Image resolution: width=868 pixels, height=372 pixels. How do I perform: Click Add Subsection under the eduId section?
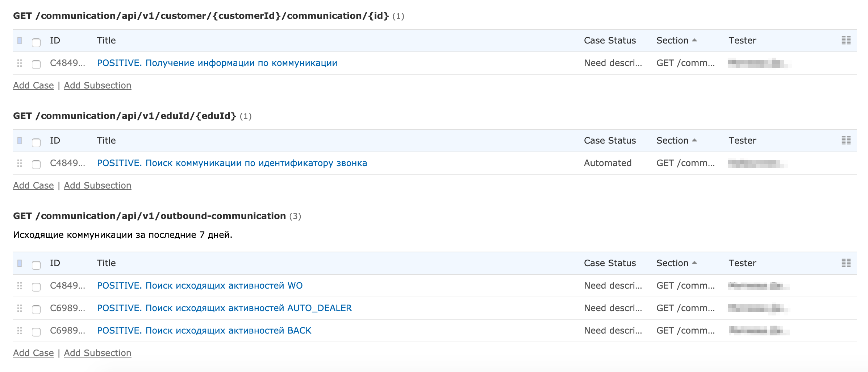click(97, 186)
